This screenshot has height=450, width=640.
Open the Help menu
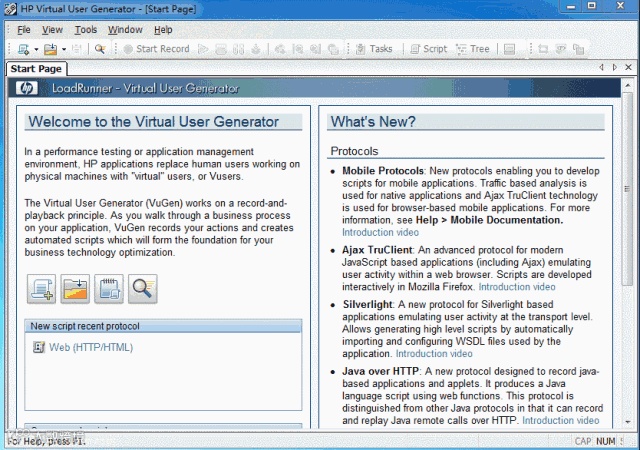163,30
